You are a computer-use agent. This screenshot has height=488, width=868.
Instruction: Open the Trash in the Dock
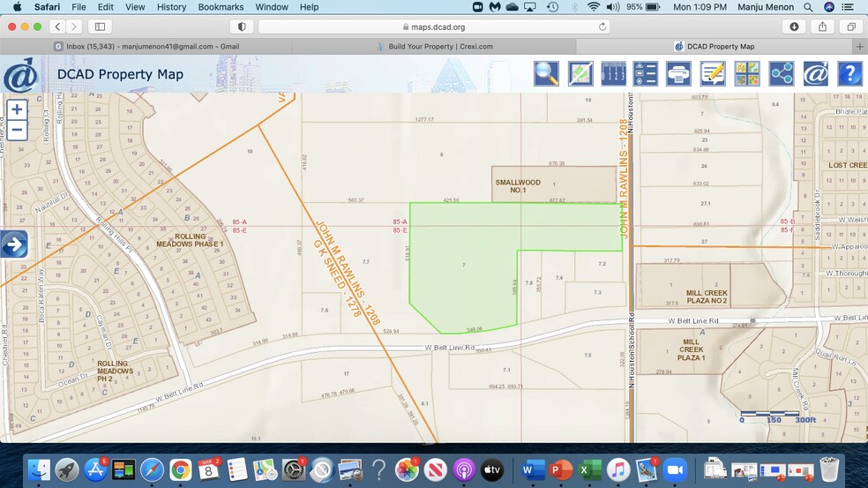[x=828, y=469]
